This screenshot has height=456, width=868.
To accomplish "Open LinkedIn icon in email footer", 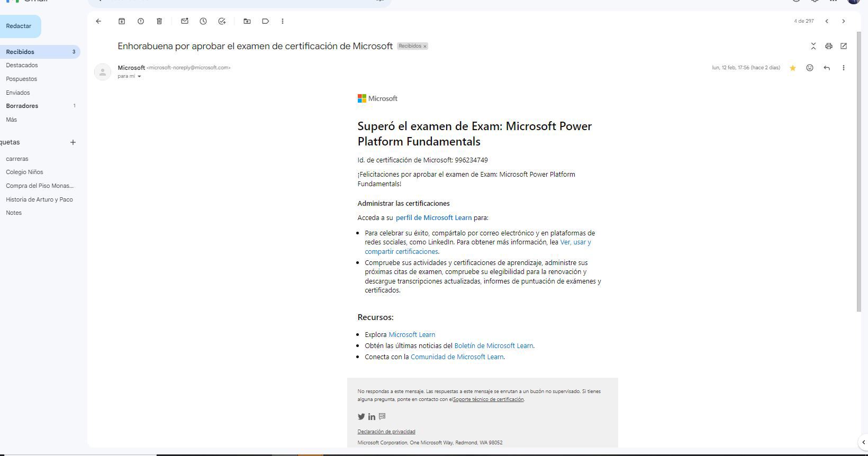I will pos(372,417).
